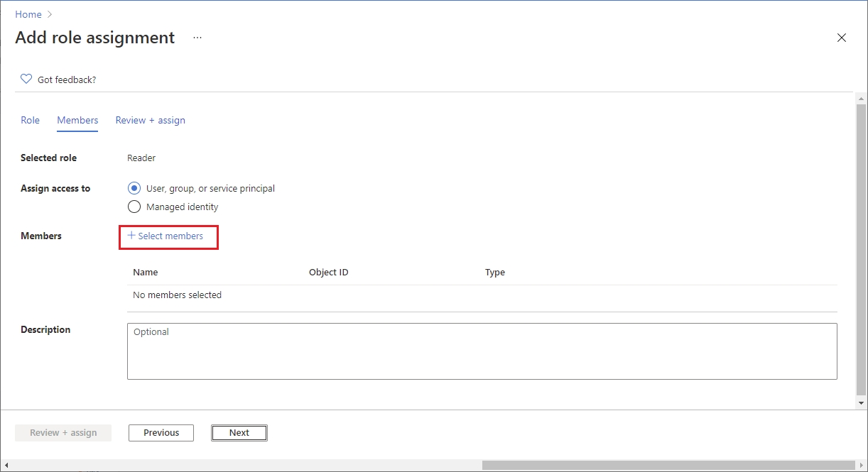Close the Add role assignment pane
This screenshot has height=472, width=868.
(842, 38)
